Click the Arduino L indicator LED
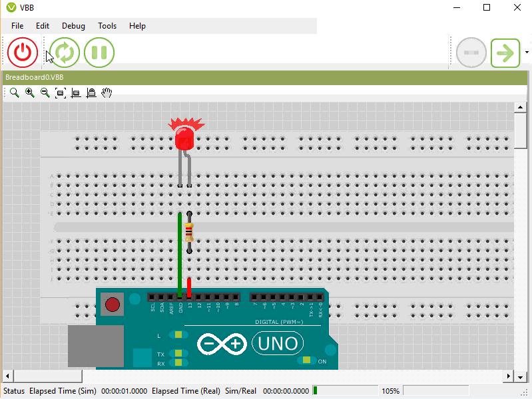The height and width of the screenshot is (399, 532). pyautogui.click(x=178, y=335)
